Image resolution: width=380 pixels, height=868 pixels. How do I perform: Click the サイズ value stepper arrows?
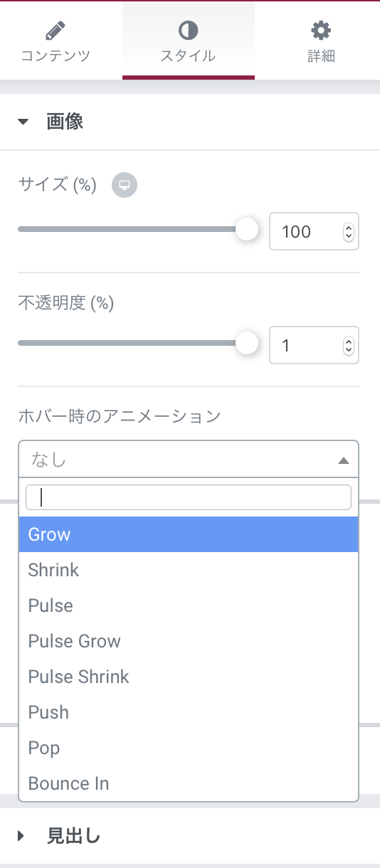pos(348,232)
